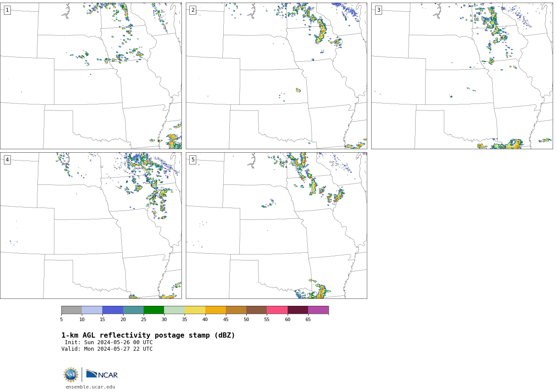This screenshot has width=557, height=392.
Task: Select the gray 5-10 dBZ swatch
Action: pyautogui.click(x=71, y=310)
